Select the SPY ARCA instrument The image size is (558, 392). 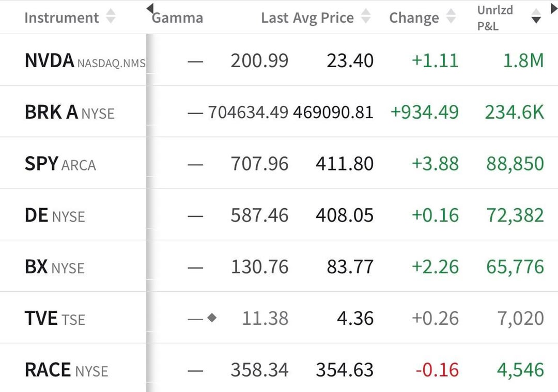(x=60, y=164)
